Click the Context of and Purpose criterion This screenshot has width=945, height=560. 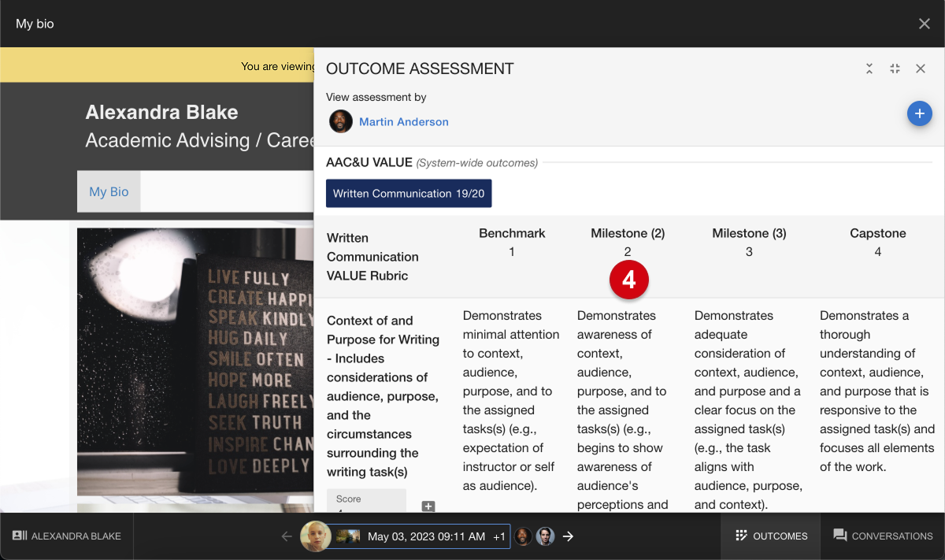point(384,396)
